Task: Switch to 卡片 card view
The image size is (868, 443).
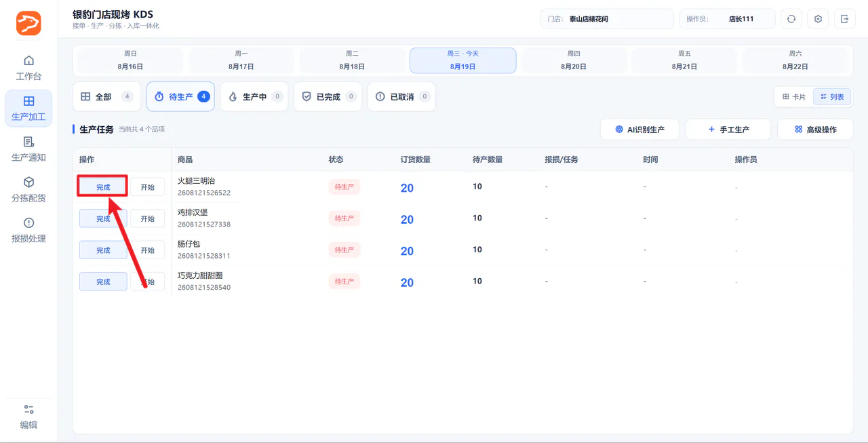Action: pos(794,97)
